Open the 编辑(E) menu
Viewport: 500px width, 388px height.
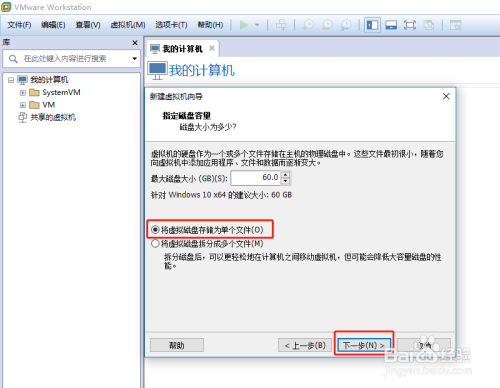pyautogui.click(x=53, y=25)
